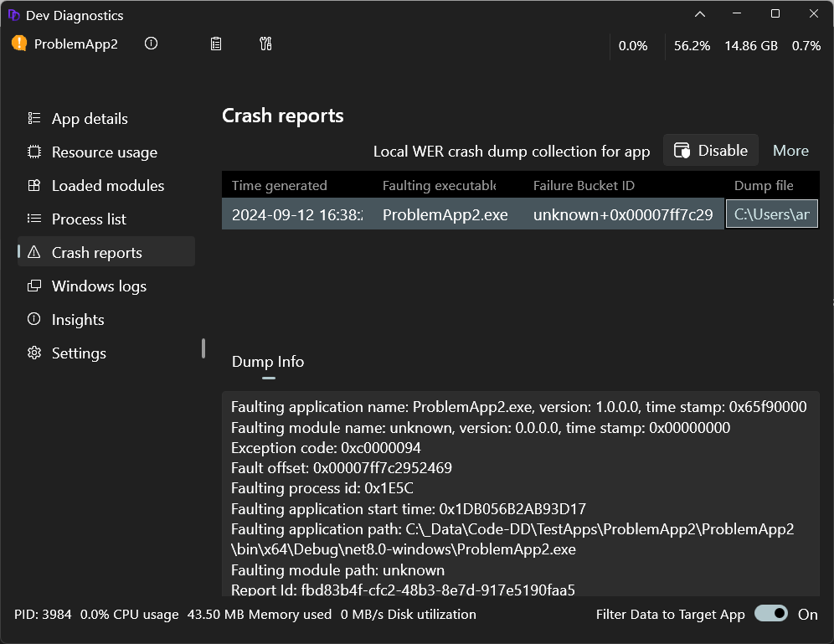Open Insights page
834x644 pixels.
[106, 319]
